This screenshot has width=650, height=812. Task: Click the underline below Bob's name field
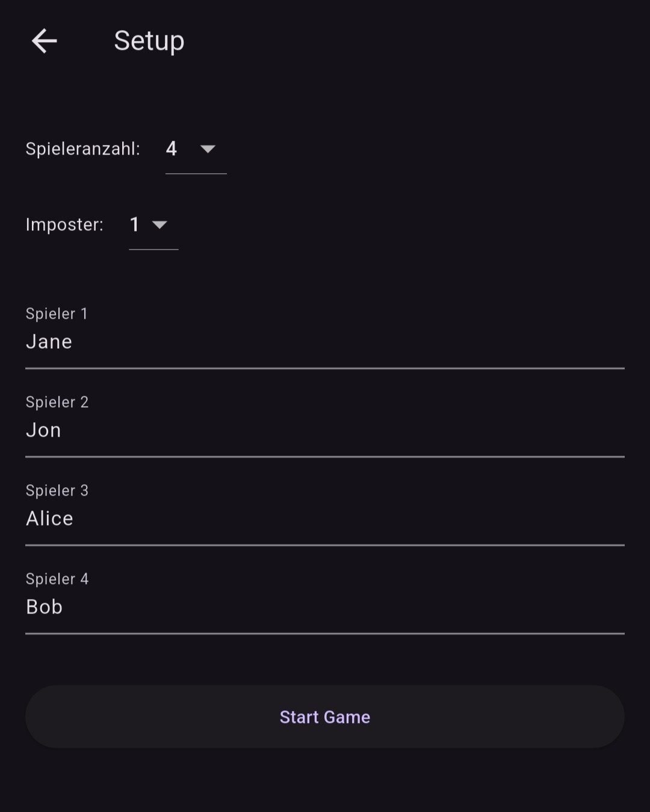(325, 633)
